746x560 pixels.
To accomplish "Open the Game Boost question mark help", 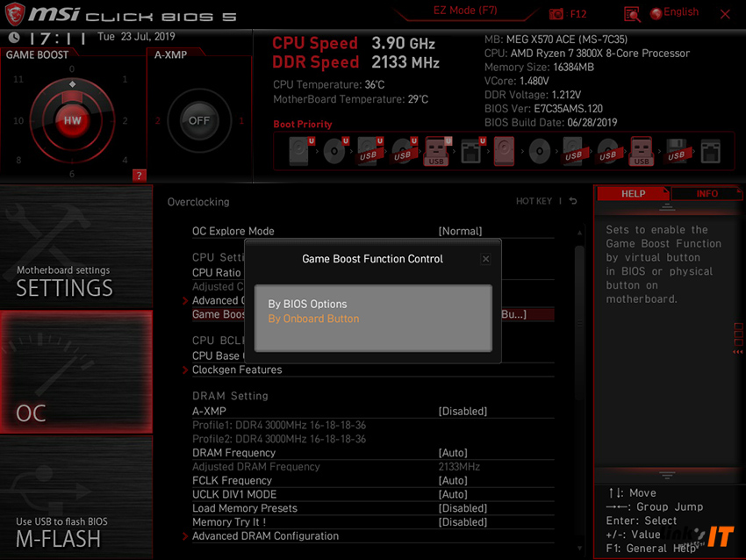I will pyautogui.click(x=139, y=176).
